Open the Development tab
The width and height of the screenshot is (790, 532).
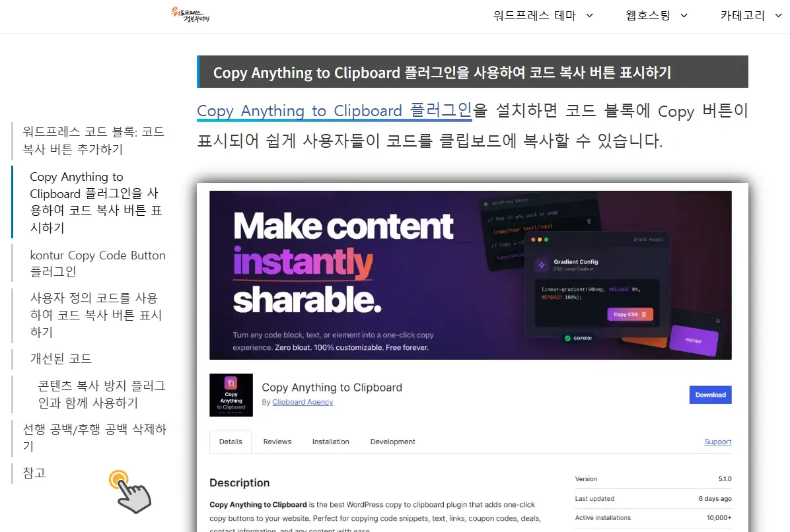(x=392, y=442)
